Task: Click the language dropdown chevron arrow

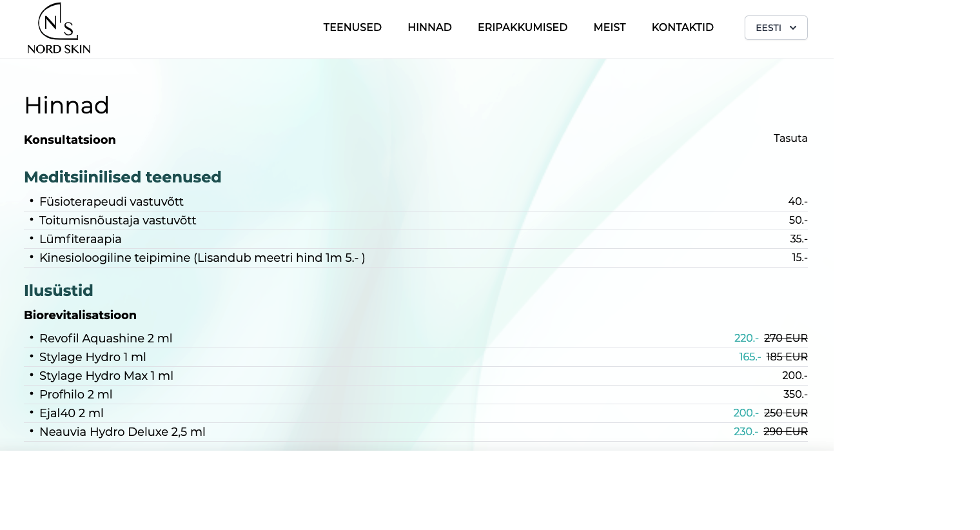Action: [793, 28]
